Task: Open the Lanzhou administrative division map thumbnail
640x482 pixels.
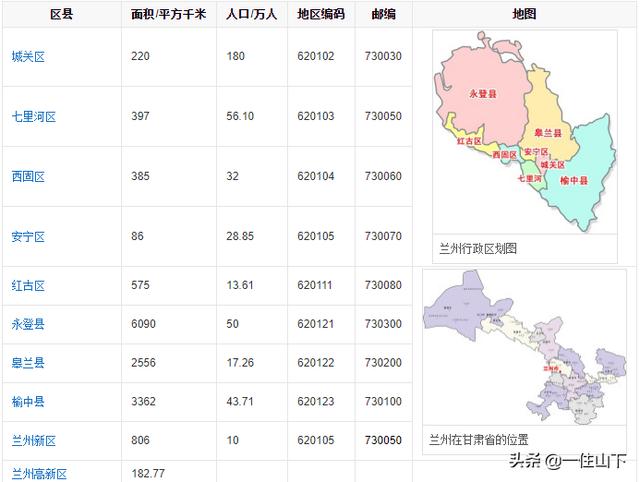Action: pos(525,132)
